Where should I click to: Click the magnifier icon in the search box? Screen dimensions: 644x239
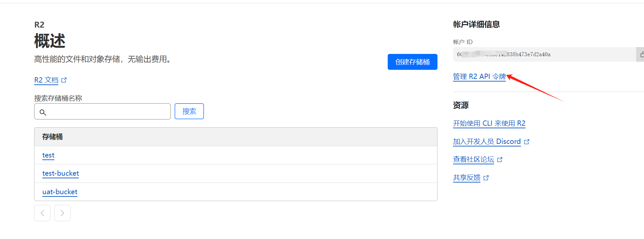point(43,112)
